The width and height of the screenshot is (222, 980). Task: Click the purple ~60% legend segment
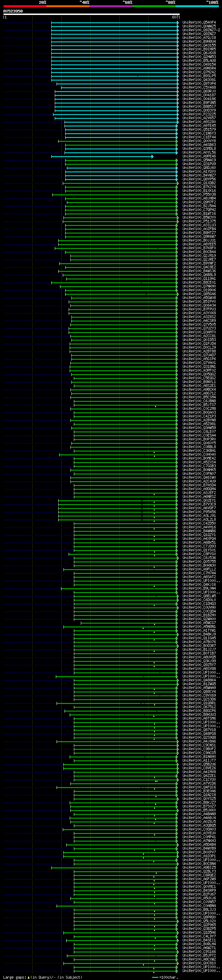click(x=111, y=6)
